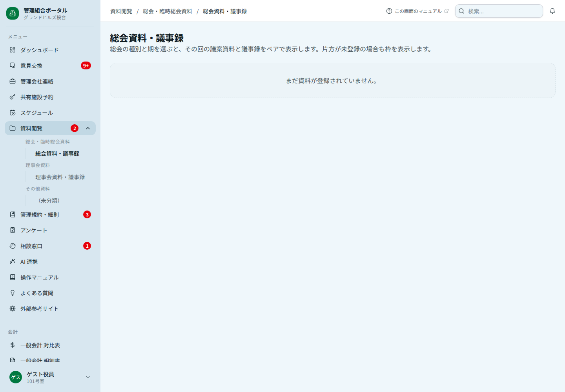Click the 共有施設予約 key icon
This screenshot has width=565, height=392.
(x=13, y=97)
